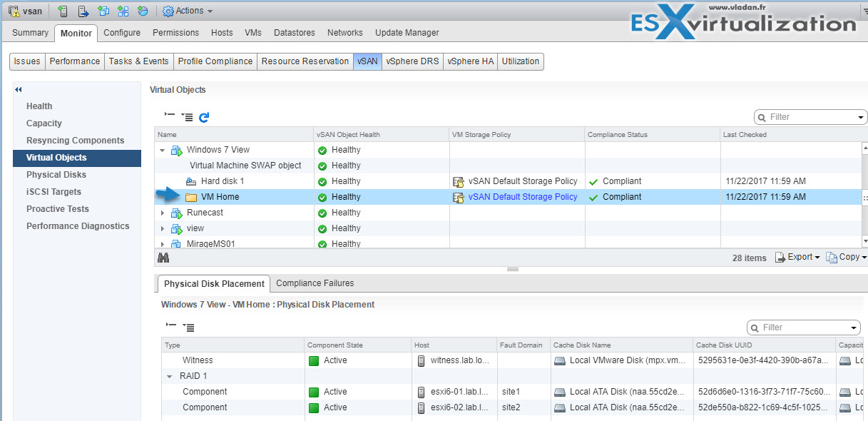
Task: Click the move hosts into cluster icon
Action: [x=83, y=11]
